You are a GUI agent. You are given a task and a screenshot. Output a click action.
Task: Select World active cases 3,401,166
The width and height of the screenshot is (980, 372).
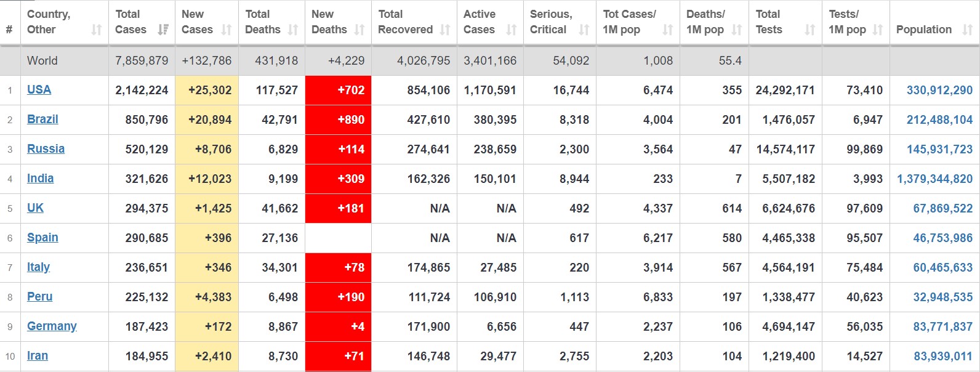490,60
